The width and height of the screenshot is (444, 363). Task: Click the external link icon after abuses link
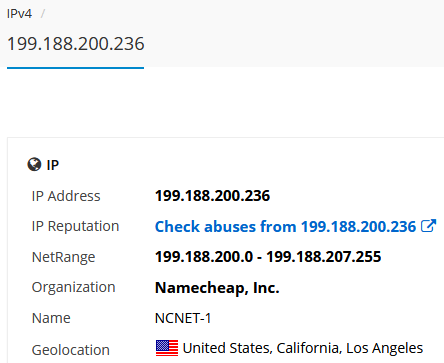coord(429,226)
